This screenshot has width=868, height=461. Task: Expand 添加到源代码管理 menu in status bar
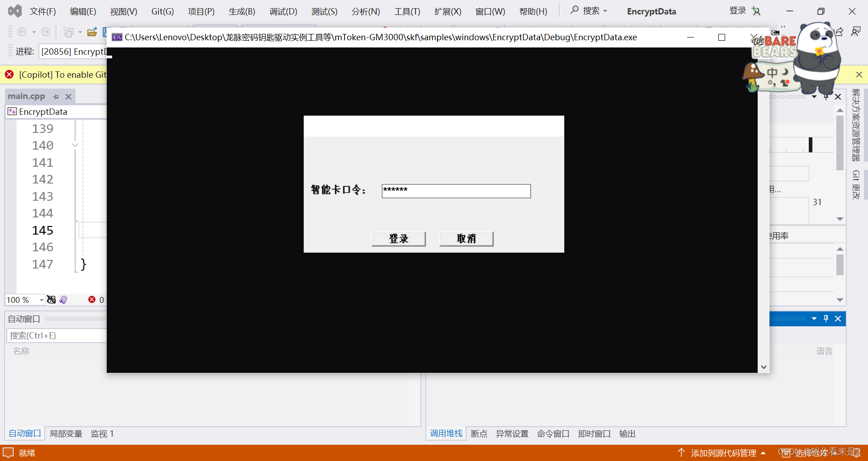(764, 453)
